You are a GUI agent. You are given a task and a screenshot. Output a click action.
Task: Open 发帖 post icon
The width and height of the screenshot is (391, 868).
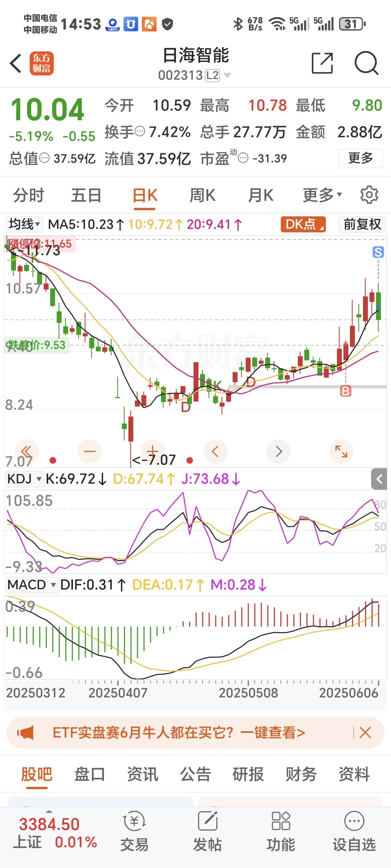pyautogui.click(x=207, y=831)
